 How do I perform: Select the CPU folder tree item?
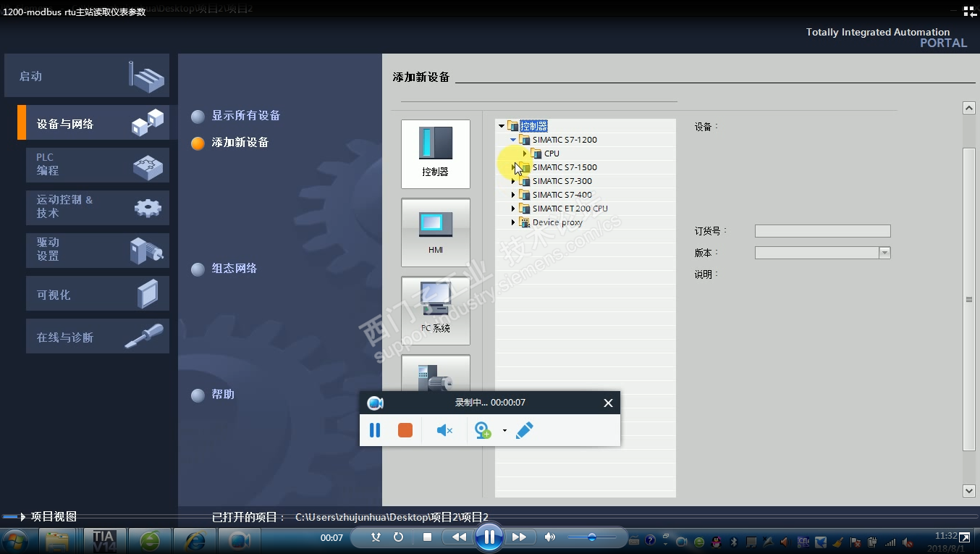point(552,154)
